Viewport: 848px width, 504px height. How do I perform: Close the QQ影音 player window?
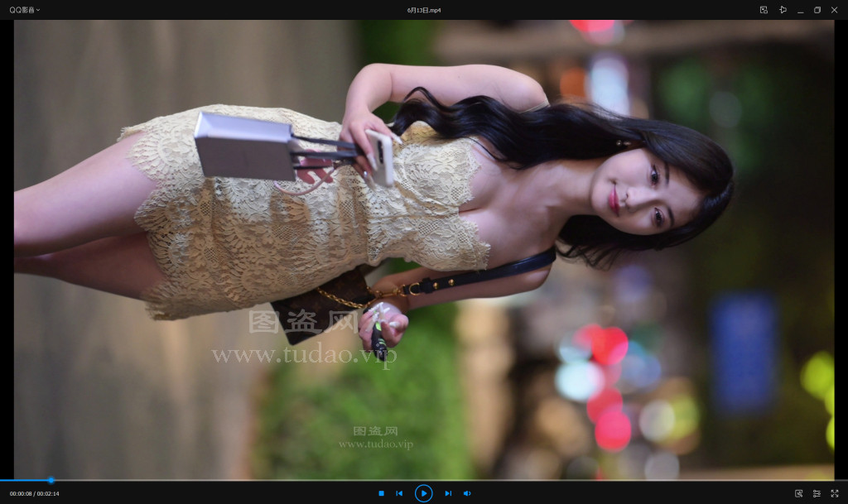(834, 10)
